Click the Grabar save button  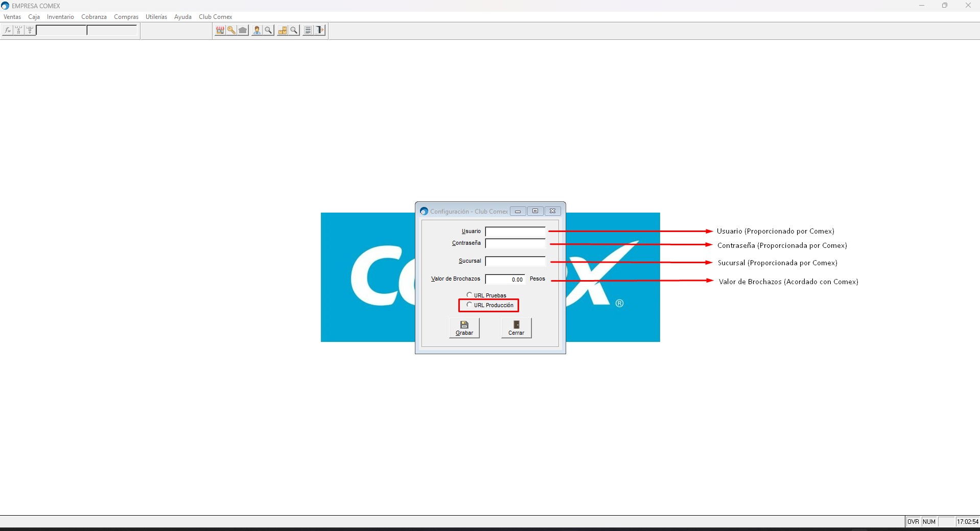[x=464, y=328]
